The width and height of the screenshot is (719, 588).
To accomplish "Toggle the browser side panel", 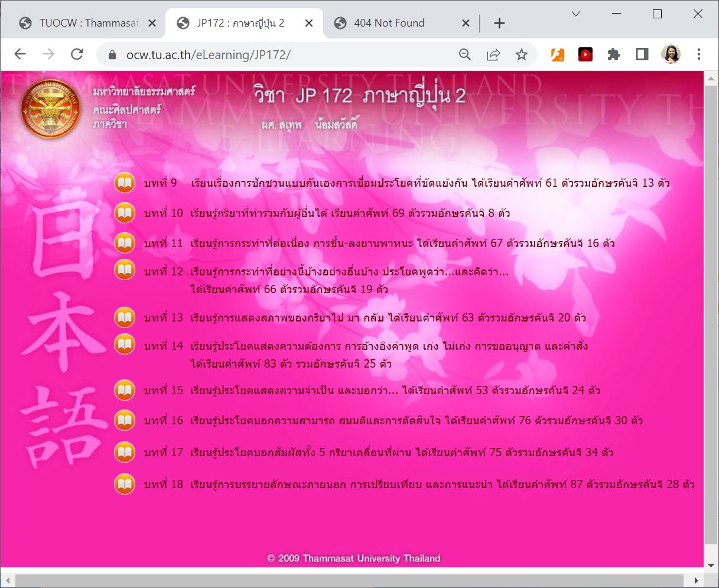I will pos(642,54).
